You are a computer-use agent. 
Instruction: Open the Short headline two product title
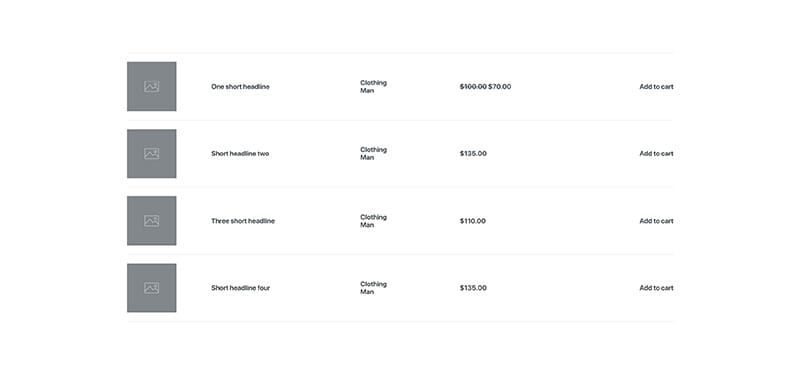point(240,154)
